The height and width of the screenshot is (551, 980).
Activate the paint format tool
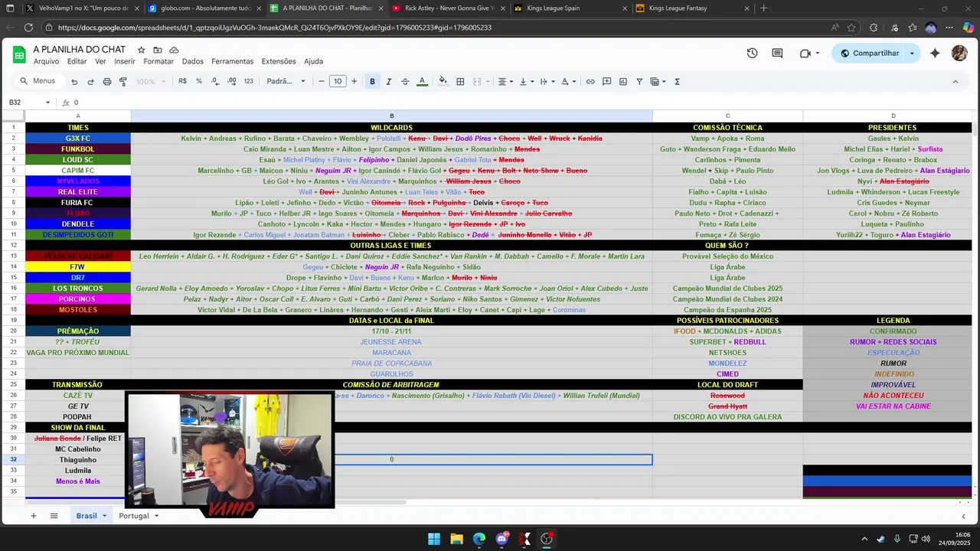point(123,81)
